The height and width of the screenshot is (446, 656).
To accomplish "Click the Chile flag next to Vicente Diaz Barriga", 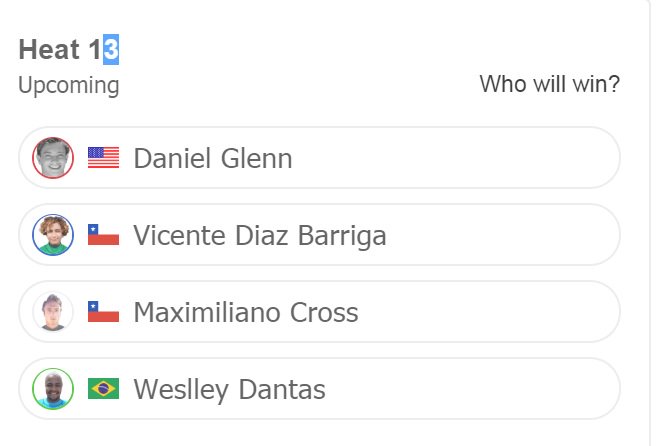I will click(x=103, y=235).
